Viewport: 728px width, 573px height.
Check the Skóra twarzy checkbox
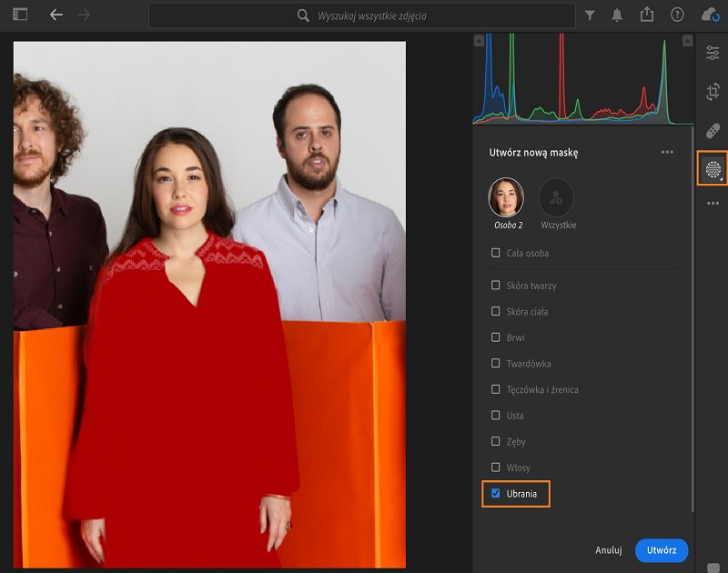pos(496,285)
